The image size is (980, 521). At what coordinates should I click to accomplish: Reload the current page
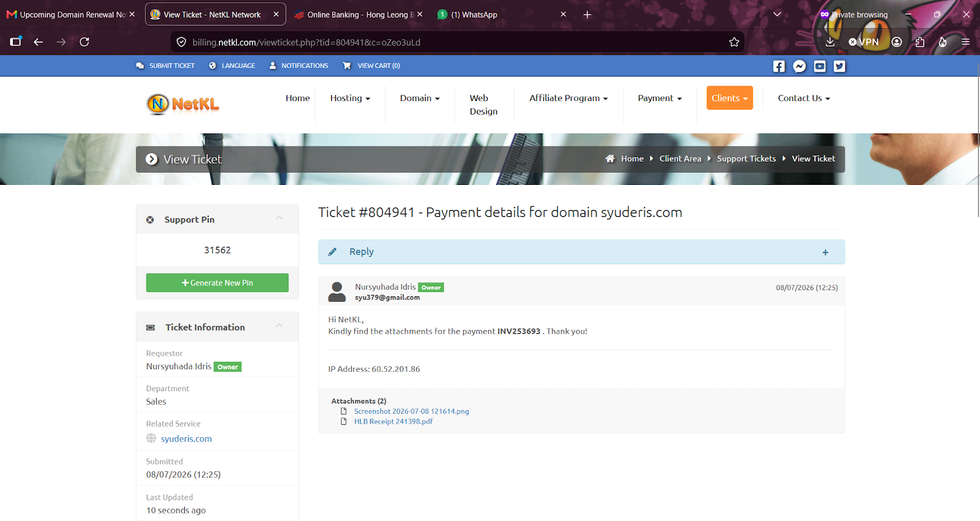pyautogui.click(x=85, y=42)
